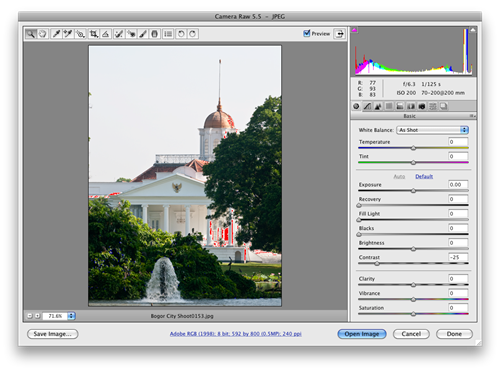Image resolution: width=500 pixels, height=371 pixels.
Task: Click the Open Image button
Action: 362,334
